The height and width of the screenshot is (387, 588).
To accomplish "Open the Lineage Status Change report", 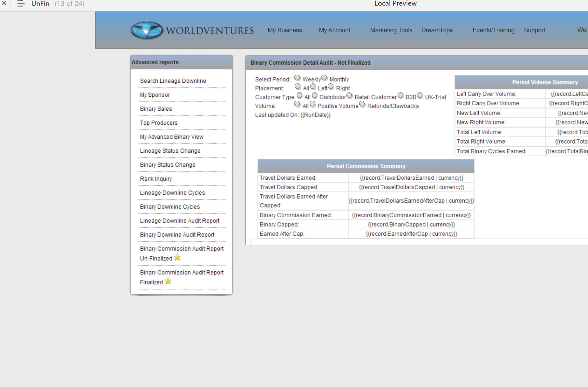I will pyautogui.click(x=170, y=151).
